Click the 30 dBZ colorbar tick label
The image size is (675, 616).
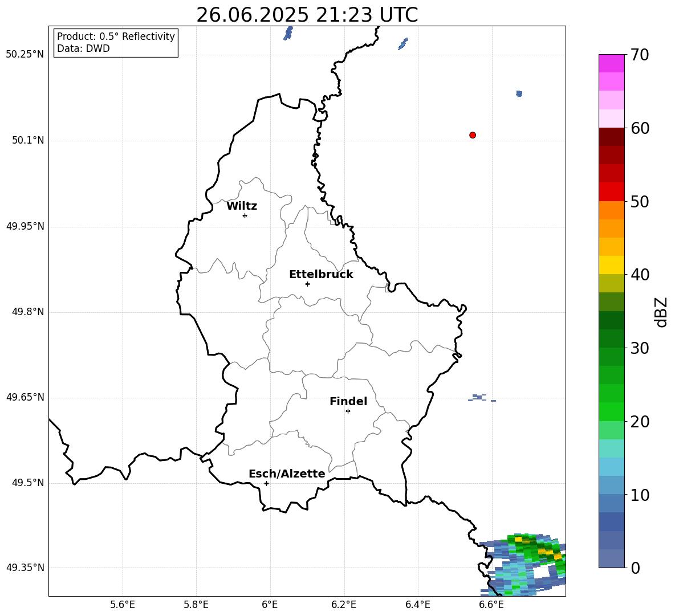pos(640,348)
